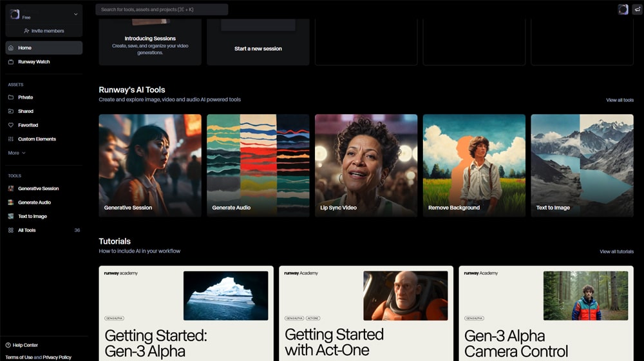
Task: Click the workspace avatar logo at top left
Action: pyautogui.click(x=15, y=14)
